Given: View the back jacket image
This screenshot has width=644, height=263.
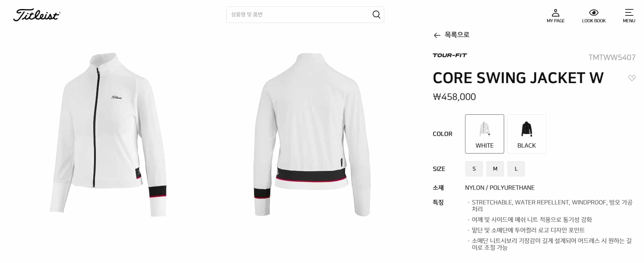Looking at the screenshot, I should point(312,134).
